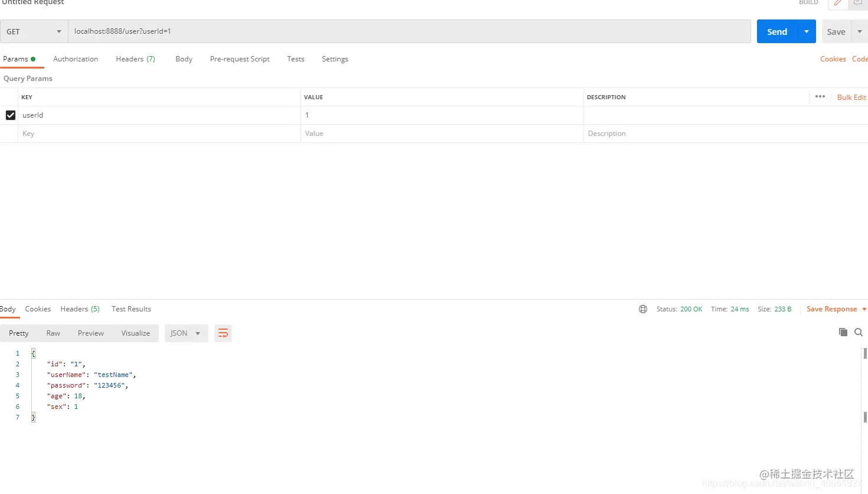Click the "age": 18 response line

tap(66, 396)
